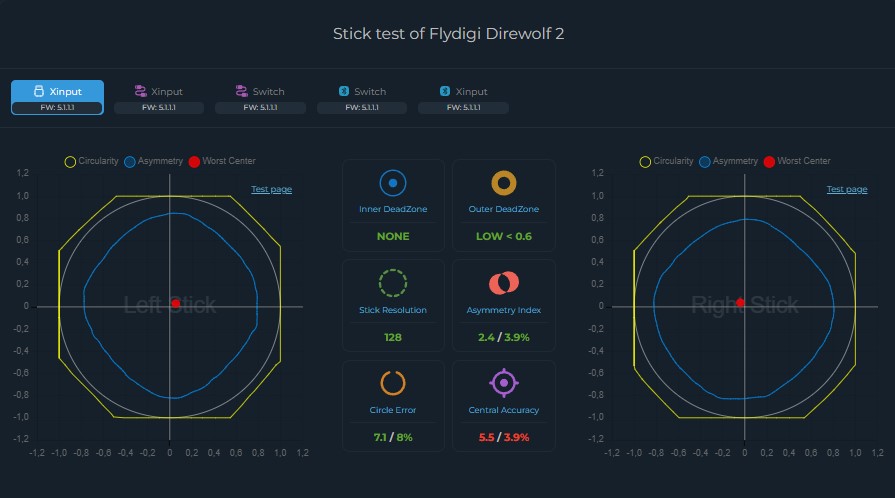Toggle Worst Center legend on Left Stick chart

(x=222, y=161)
